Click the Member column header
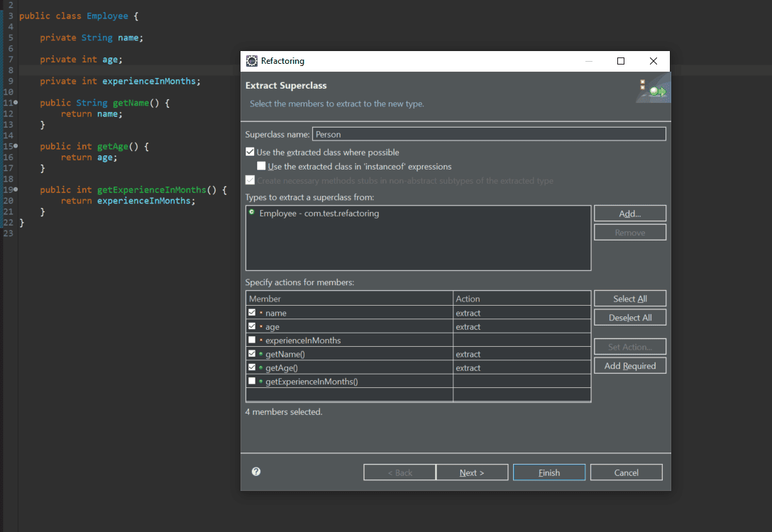772x532 pixels. (x=349, y=298)
